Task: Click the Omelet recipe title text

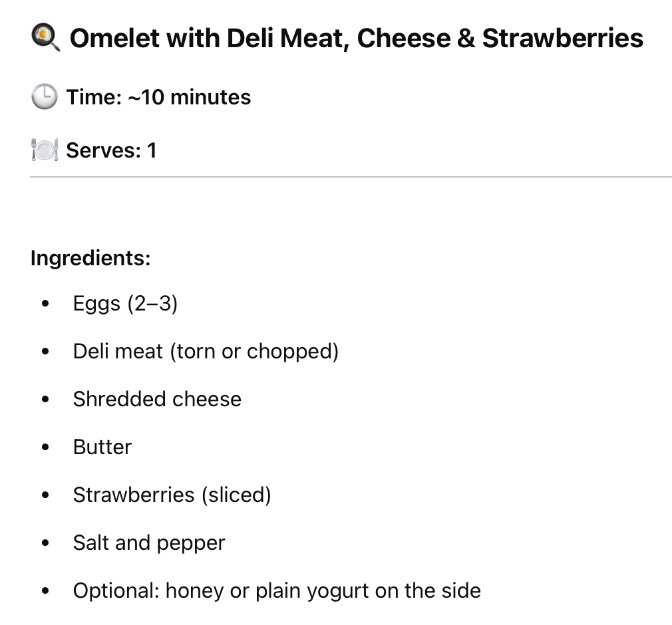Action: pyautogui.click(x=356, y=39)
